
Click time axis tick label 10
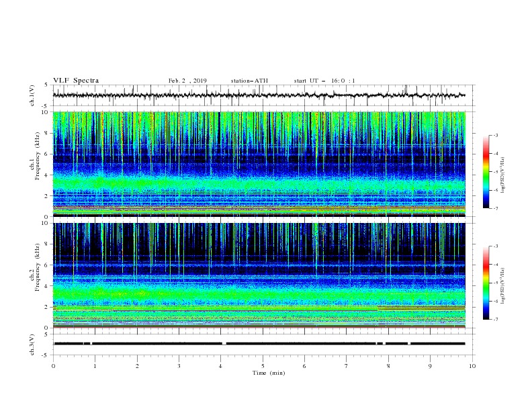[472, 366]
